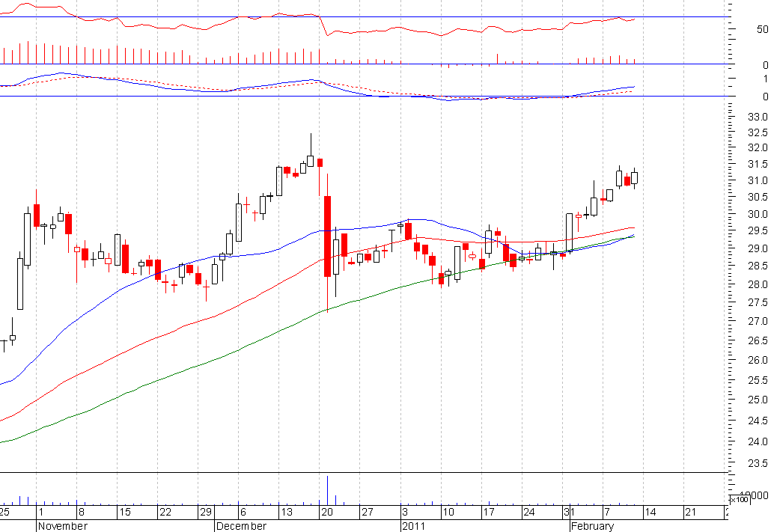
Task: Click date label 10 in January
Action: coord(448,512)
